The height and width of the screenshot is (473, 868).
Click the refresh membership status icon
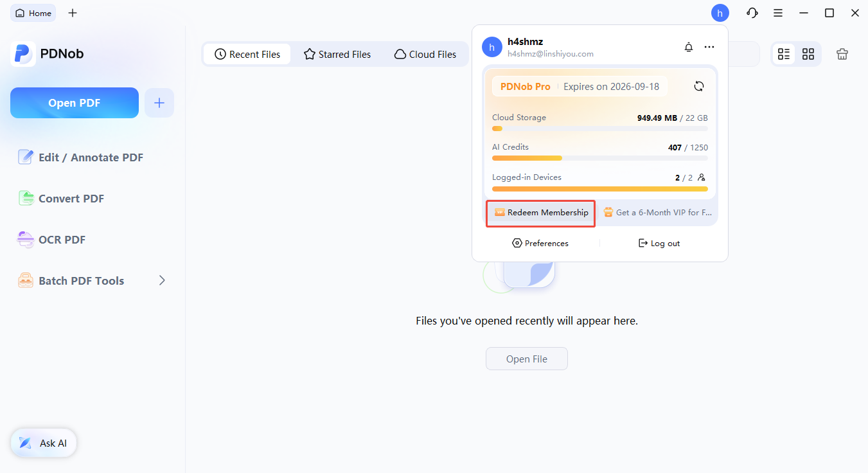tap(699, 87)
